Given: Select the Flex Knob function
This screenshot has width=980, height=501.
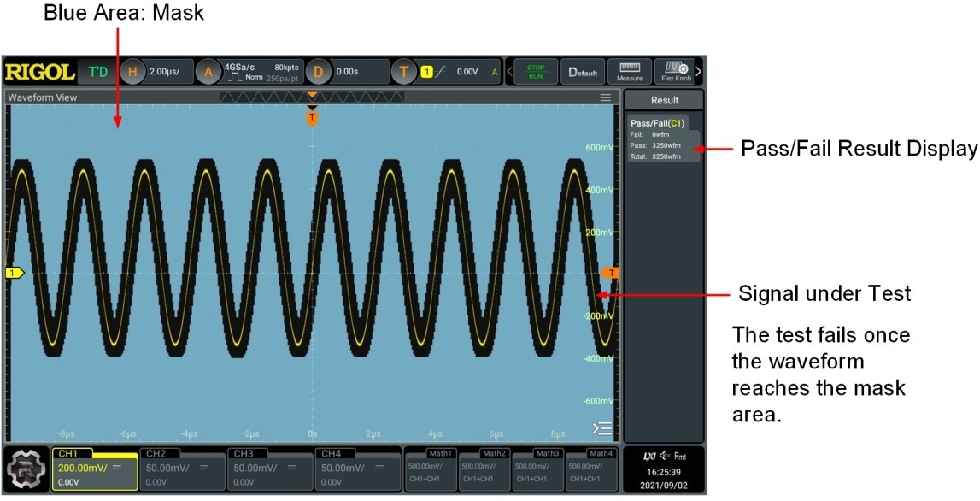Looking at the screenshot, I should click(x=674, y=71).
